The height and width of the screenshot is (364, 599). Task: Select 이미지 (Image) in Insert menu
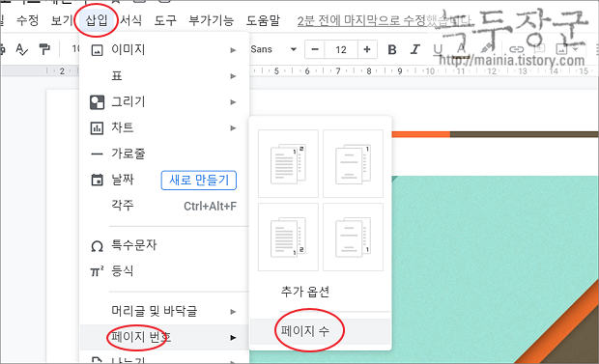click(164, 50)
